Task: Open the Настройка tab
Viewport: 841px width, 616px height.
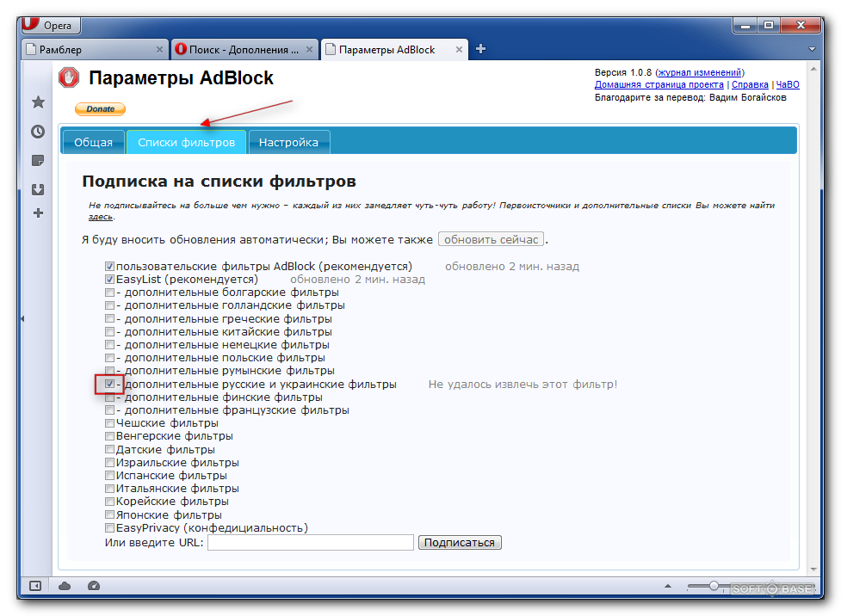Action: tap(288, 142)
